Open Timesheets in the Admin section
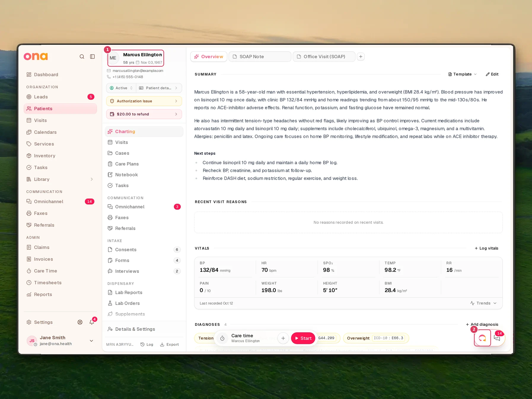 (x=60, y=283)
